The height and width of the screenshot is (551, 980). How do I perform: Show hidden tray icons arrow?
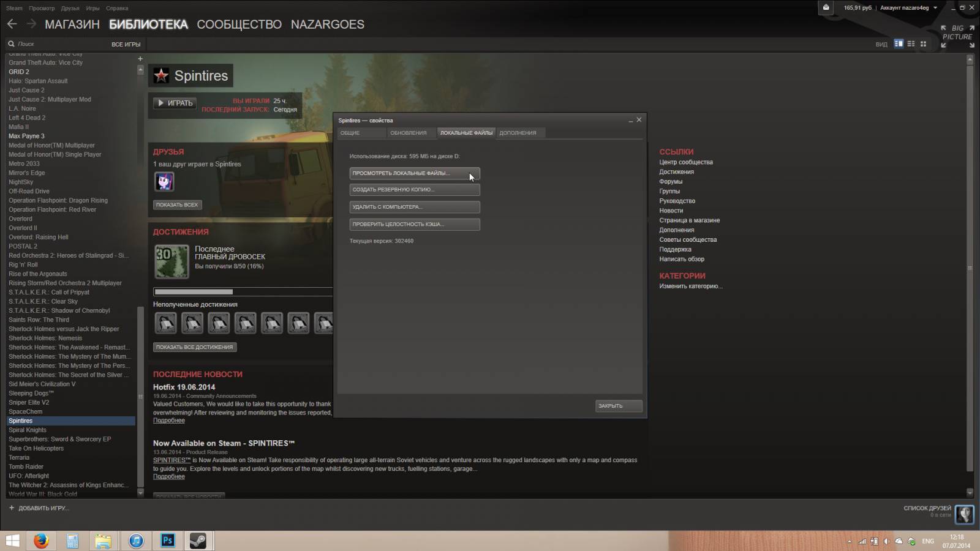(x=850, y=542)
